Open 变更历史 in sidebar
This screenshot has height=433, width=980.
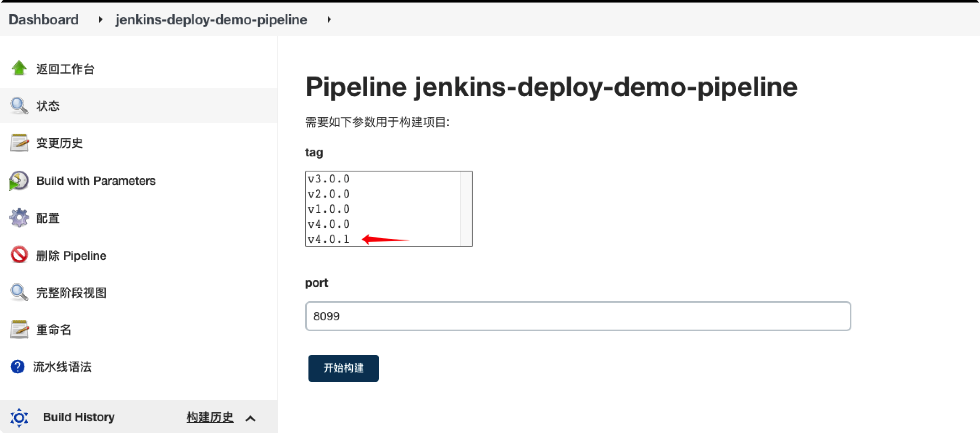point(59,143)
